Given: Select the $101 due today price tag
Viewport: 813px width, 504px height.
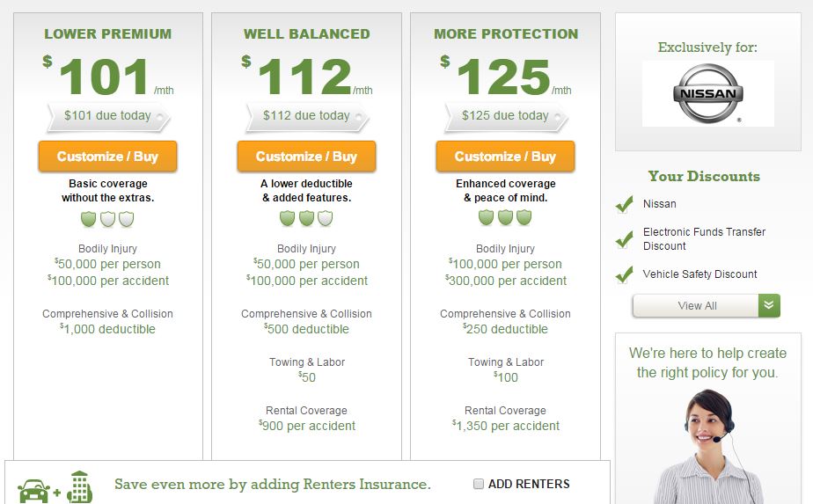Looking at the screenshot, I should (108, 117).
